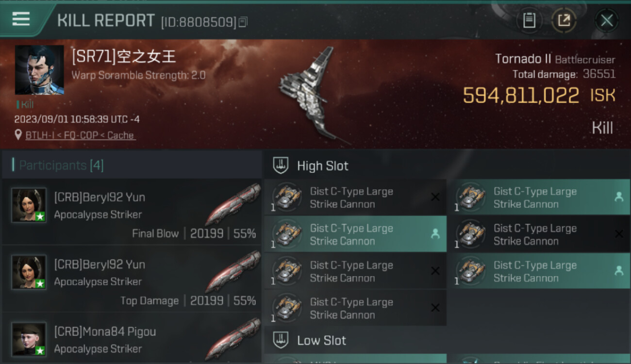Click the High Slot section header icon

(281, 165)
